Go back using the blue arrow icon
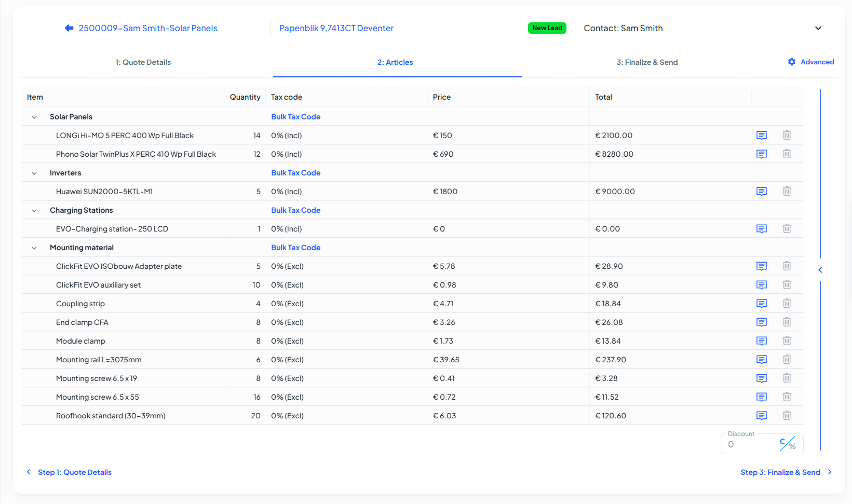 69,28
